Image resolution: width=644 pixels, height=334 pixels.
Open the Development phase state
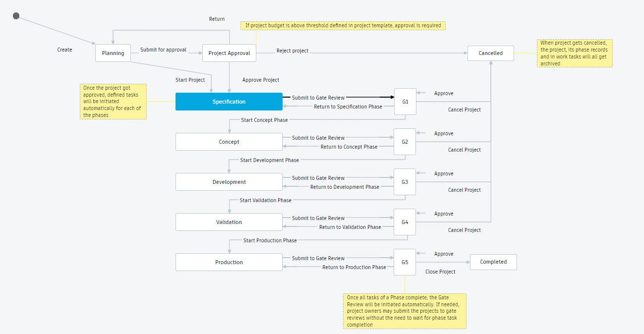(x=229, y=182)
